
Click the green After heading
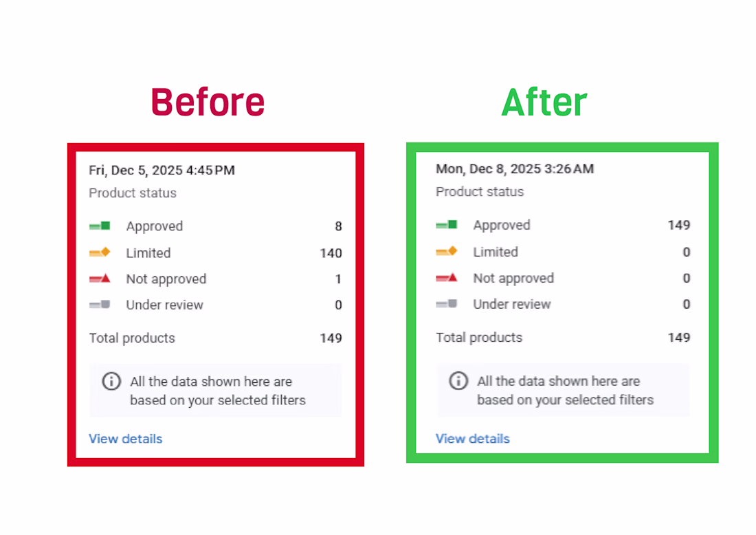544,102
